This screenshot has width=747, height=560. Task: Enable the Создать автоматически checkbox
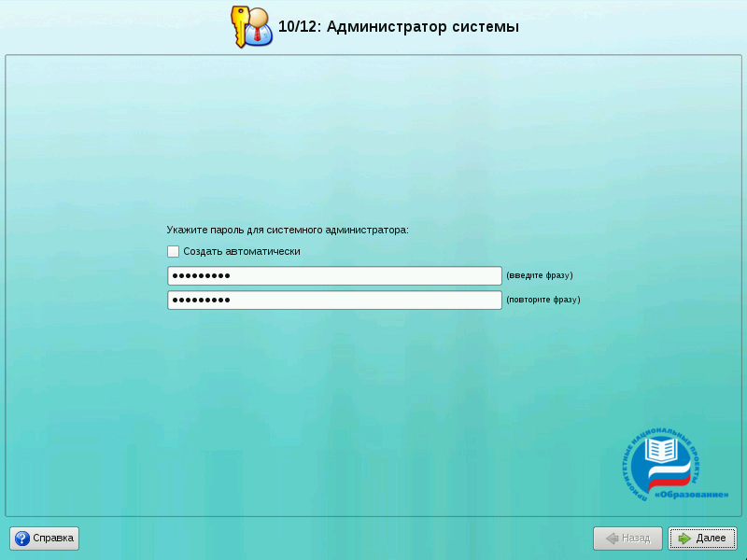[x=173, y=251]
